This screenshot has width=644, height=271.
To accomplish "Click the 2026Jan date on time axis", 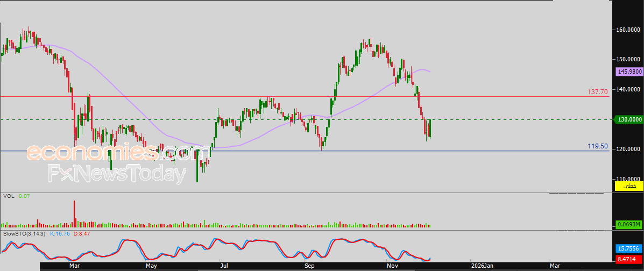I will point(482,266).
